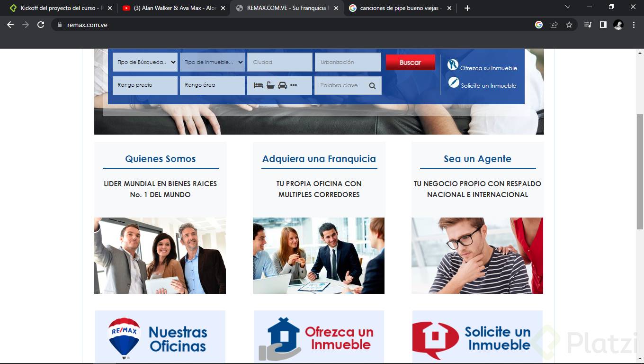
Task: Toggle the browser side panel
Action: pyautogui.click(x=603, y=25)
